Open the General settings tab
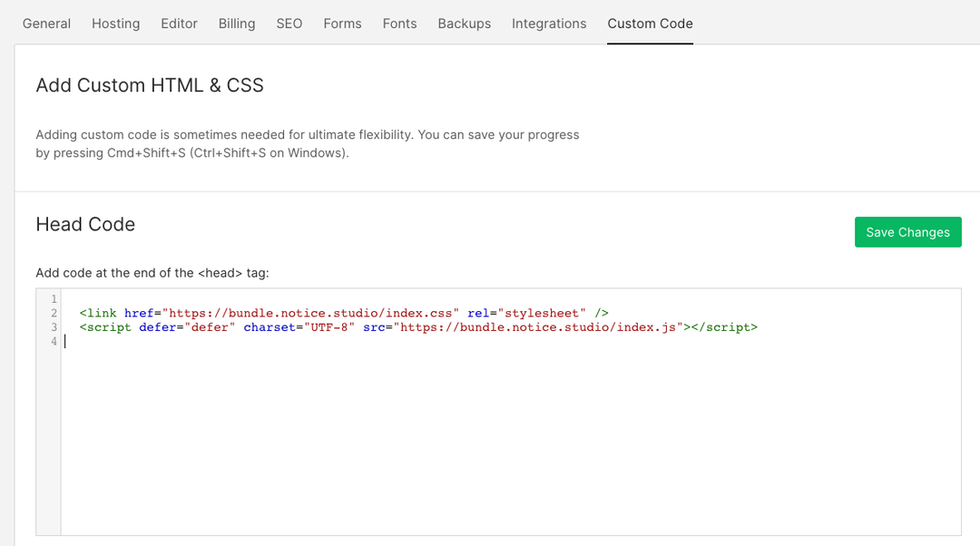 tap(46, 24)
